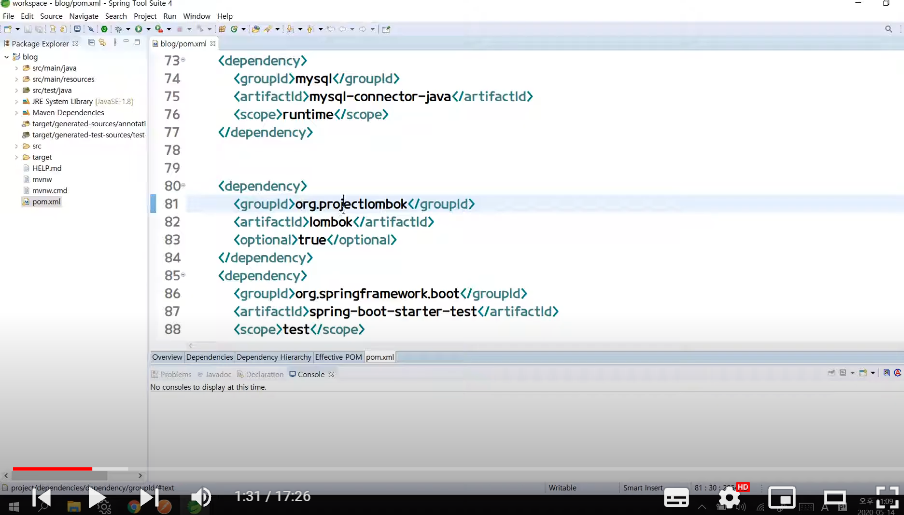Expand the target folder node
The height and width of the screenshot is (515, 904).
click(x=16, y=157)
